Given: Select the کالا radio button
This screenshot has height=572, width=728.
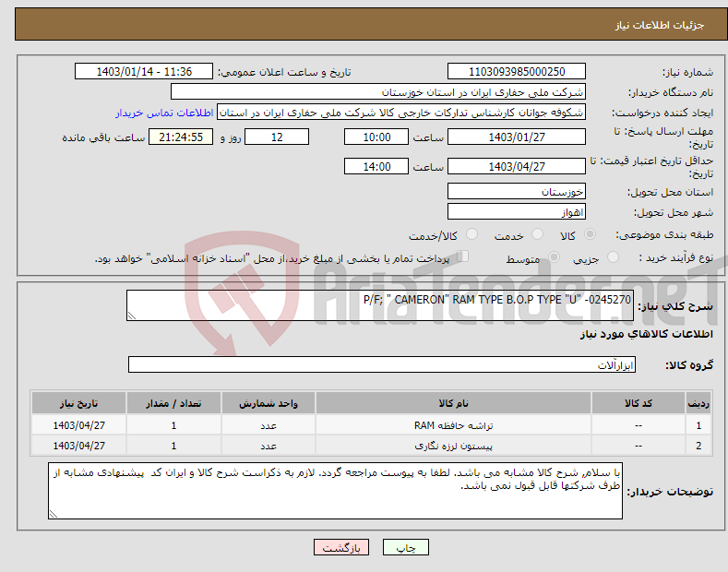Looking at the screenshot, I should click(590, 234).
